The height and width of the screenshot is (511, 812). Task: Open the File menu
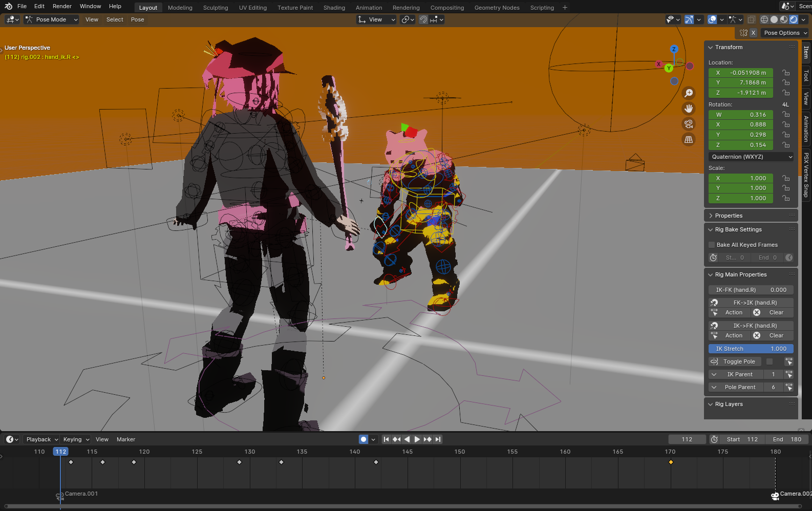tap(22, 6)
